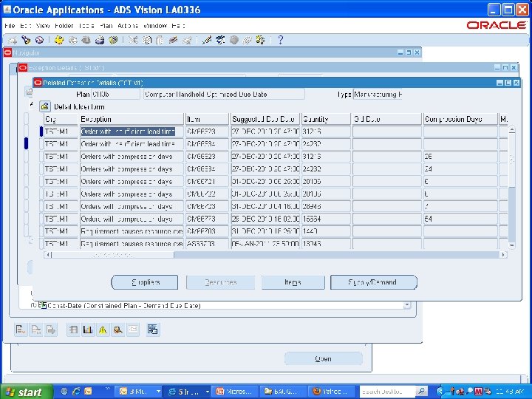Click the Folder Tools toolbar icon
The image size is (532, 399).
[261, 40]
